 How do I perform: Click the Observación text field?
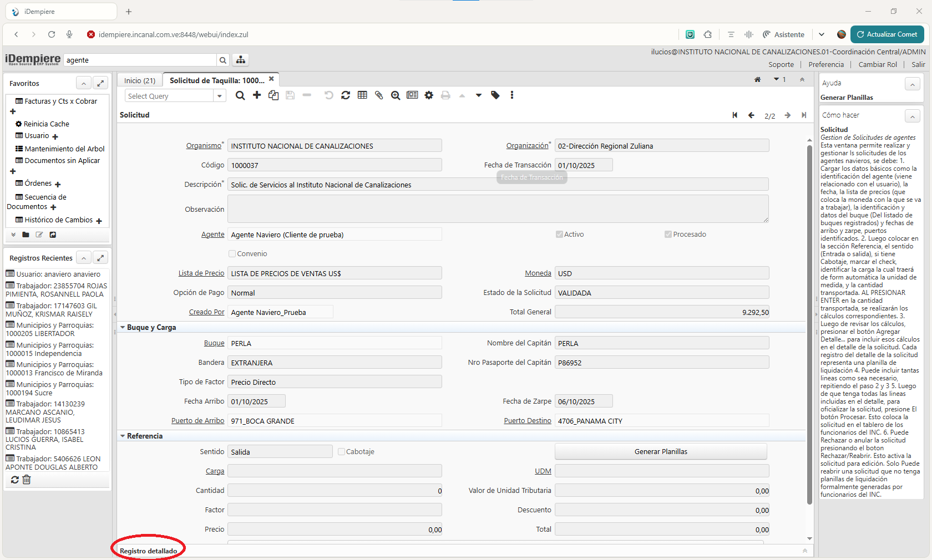(498, 209)
